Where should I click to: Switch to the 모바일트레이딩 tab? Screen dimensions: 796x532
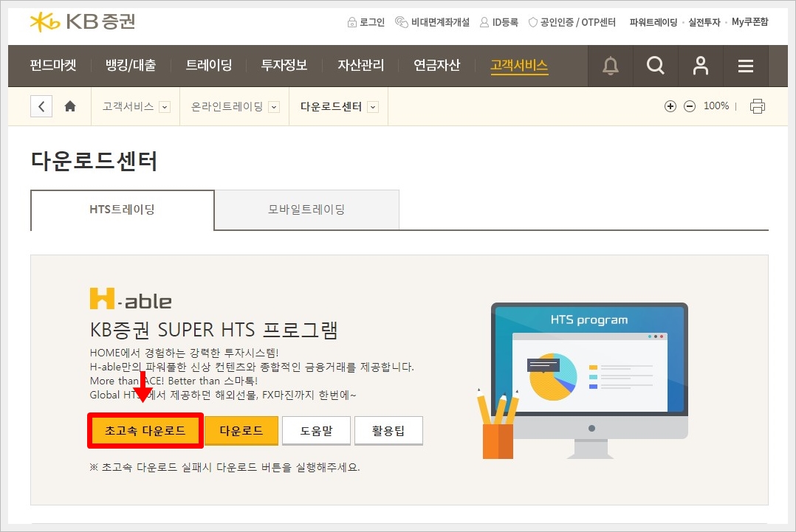point(306,210)
